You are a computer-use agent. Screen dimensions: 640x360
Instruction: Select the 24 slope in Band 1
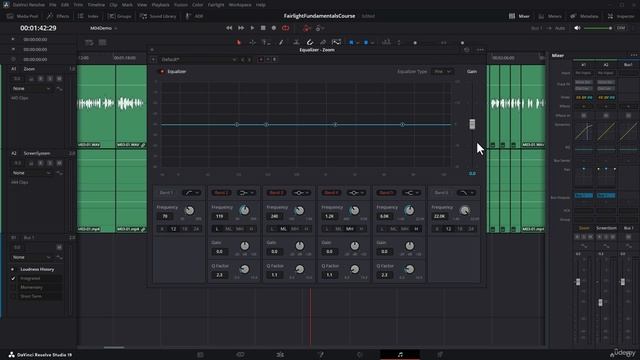pyautogui.click(x=196, y=229)
